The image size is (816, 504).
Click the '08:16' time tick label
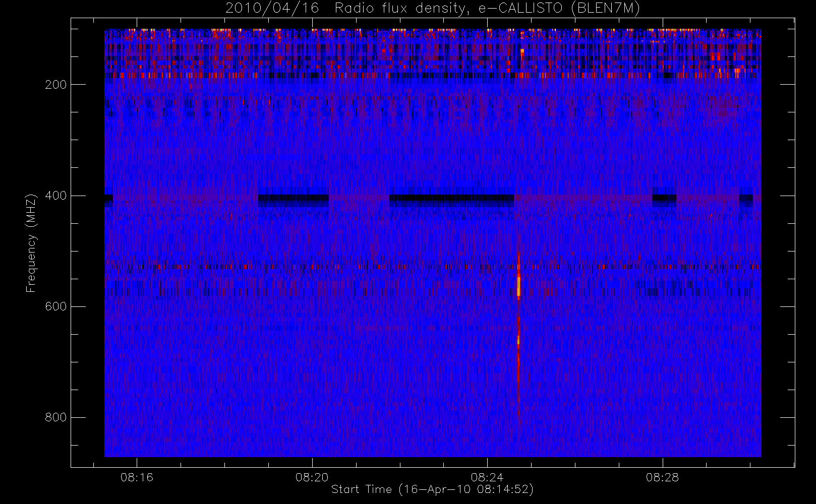(x=137, y=477)
